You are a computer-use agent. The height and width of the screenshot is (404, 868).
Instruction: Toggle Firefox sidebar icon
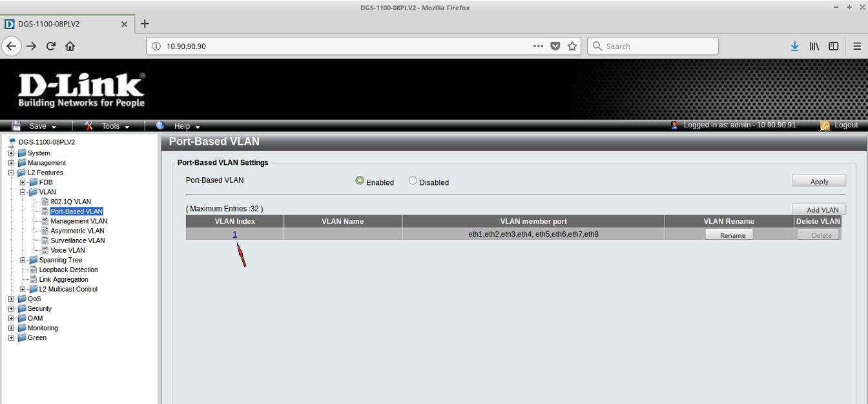(834, 46)
